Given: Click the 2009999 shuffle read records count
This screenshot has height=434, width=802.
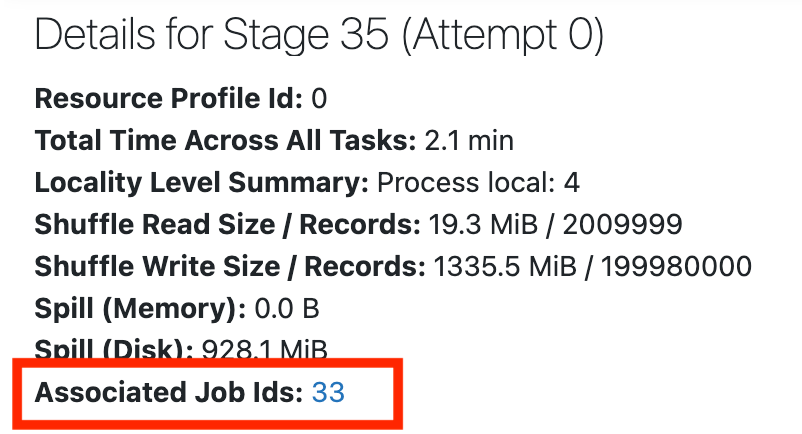Looking at the screenshot, I should point(623,226).
